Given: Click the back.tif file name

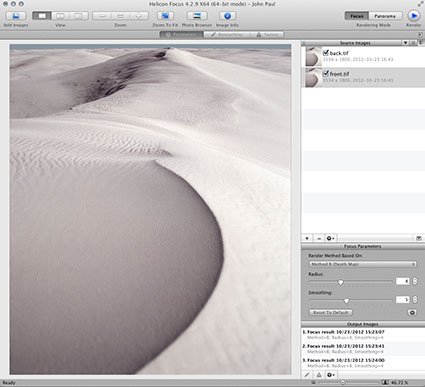Looking at the screenshot, I should [339, 53].
